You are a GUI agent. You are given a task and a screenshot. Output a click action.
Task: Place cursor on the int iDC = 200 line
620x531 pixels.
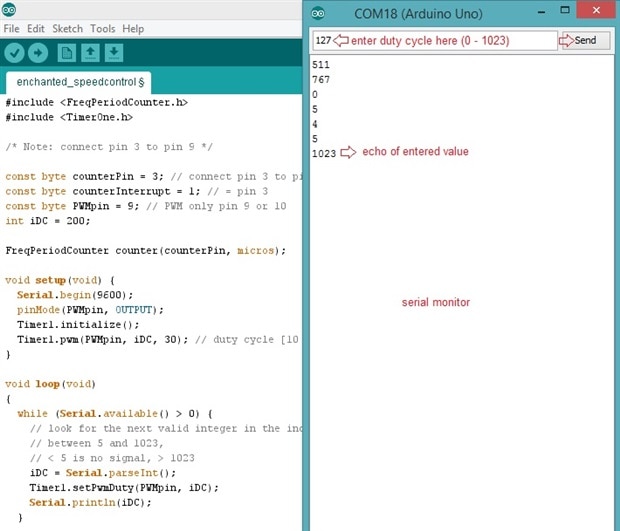pos(48,221)
